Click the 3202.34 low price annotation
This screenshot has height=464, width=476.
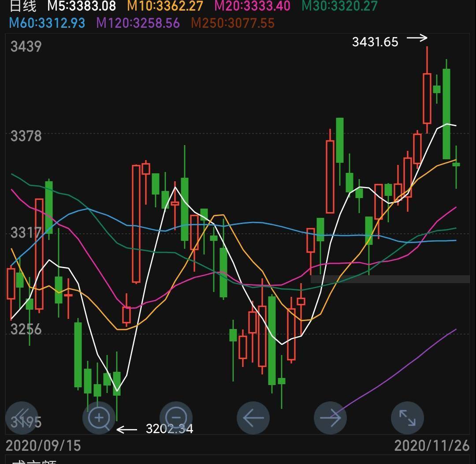click(x=169, y=429)
